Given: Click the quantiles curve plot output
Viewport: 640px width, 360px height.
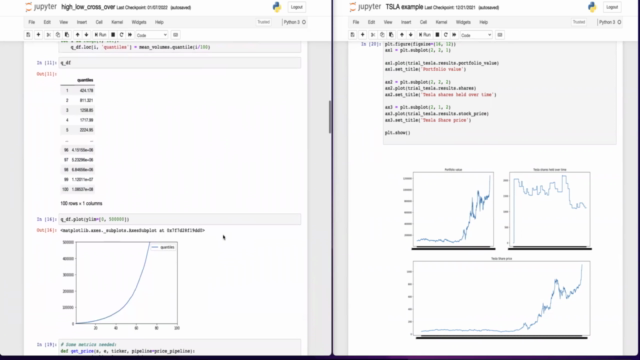Looking at the screenshot, I should coord(127,283).
